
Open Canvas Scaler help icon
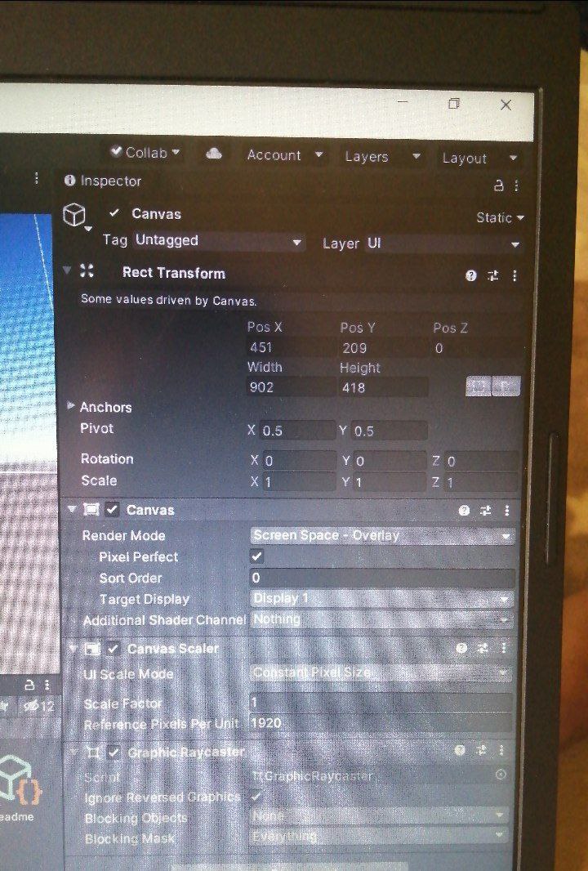point(461,648)
